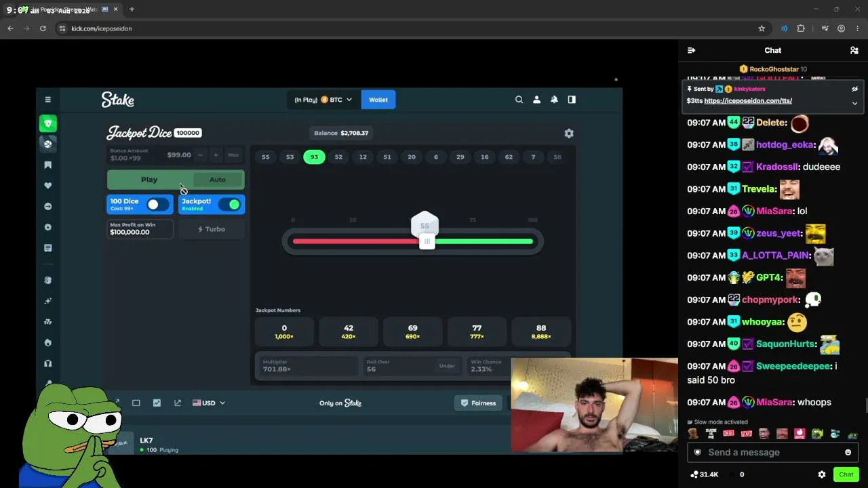
Task: Open the emoji picker in chat input
Action: (x=848, y=452)
